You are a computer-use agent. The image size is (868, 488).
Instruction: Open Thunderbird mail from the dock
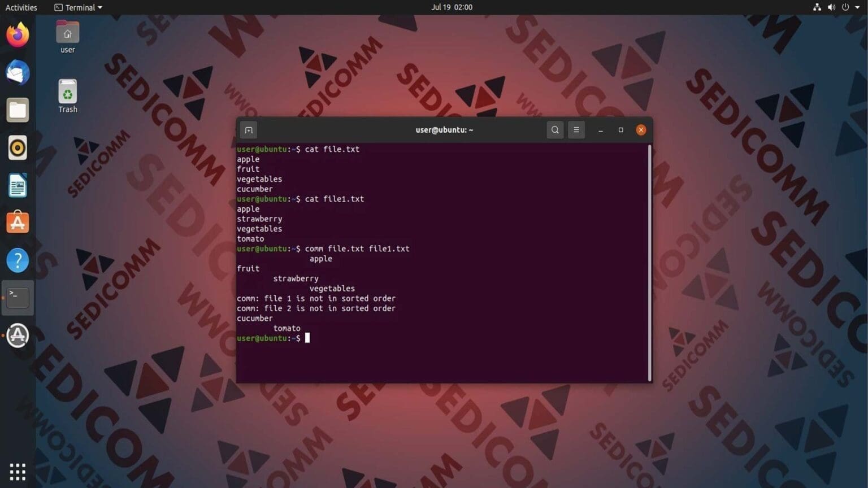pos(18,73)
